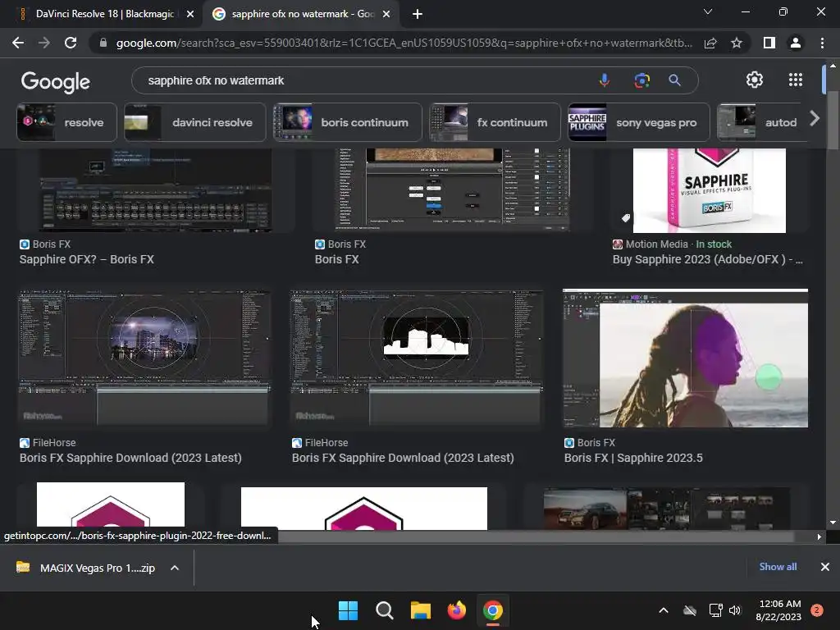Open the tab search dropdown chevron
Screen dimensions: 840x630
coord(708,11)
